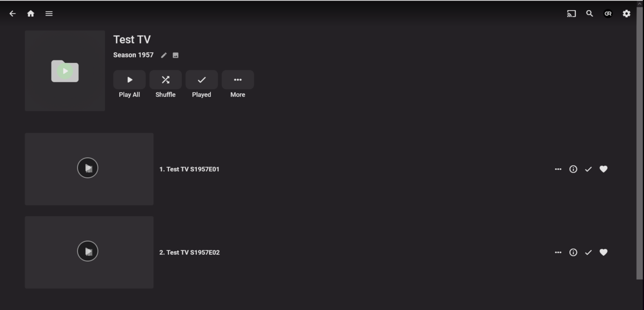Open search with the magnifier icon
The width and height of the screenshot is (644, 310).
tap(589, 13)
